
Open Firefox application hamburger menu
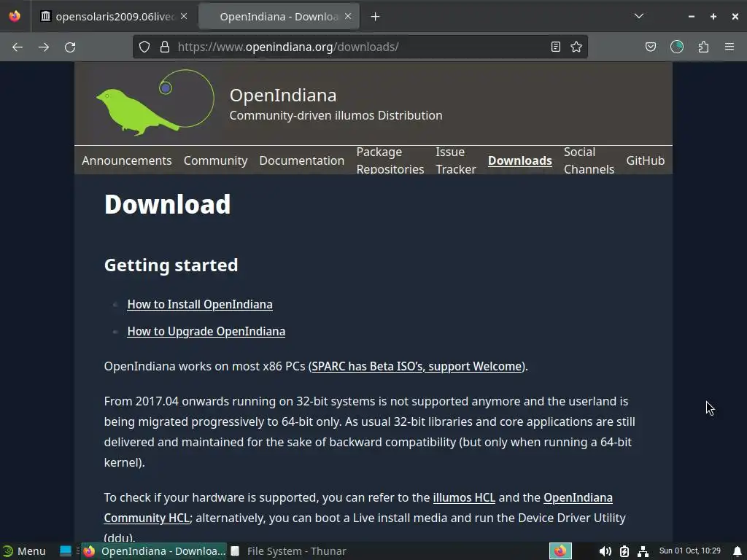coord(729,47)
